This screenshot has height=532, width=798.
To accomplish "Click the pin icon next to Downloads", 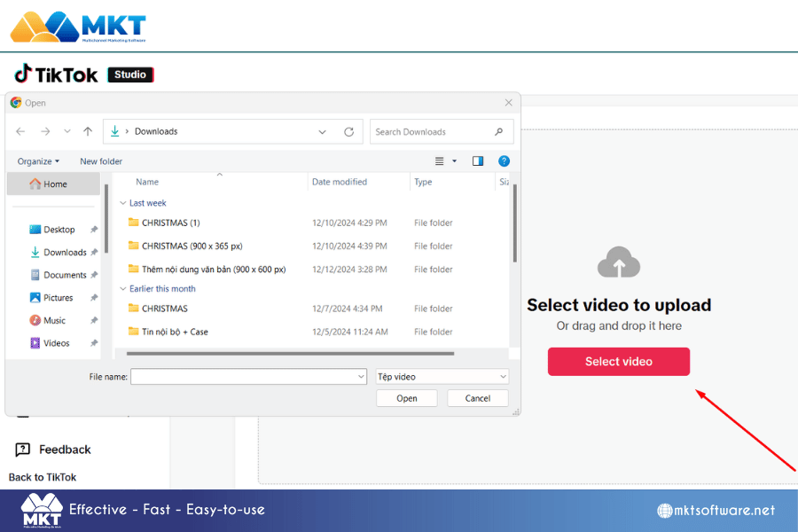I will (x=94, y=253).
